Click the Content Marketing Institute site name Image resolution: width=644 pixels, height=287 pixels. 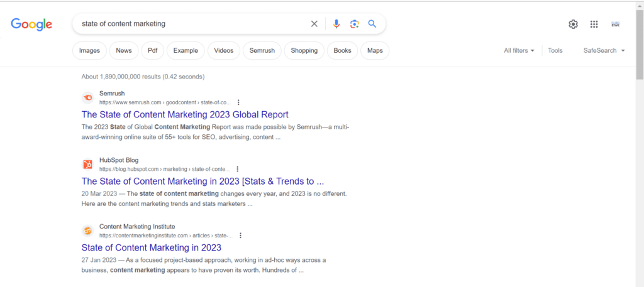pyautogui.click(x=137, y=226)
